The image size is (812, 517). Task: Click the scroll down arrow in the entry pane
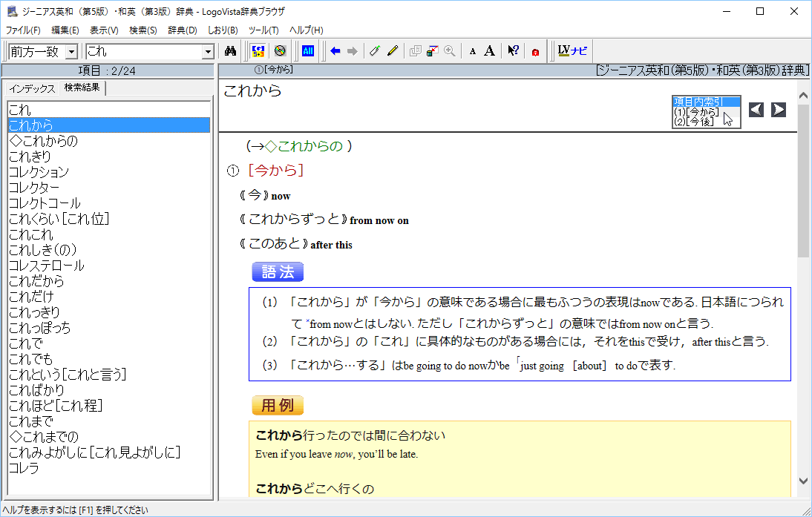click(x=803, y=481)
